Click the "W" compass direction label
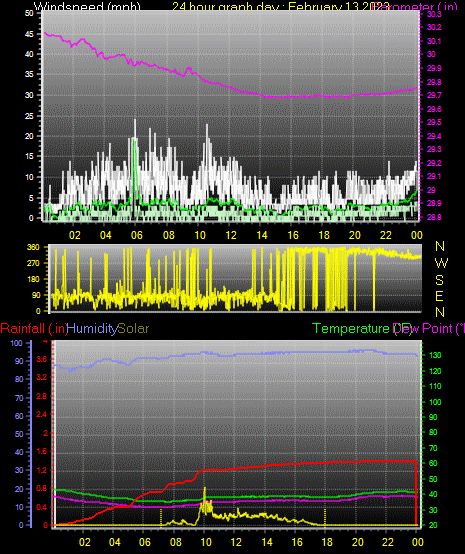Image resolution: width=465 pixels, height=554 pixels. coord(441,263)
